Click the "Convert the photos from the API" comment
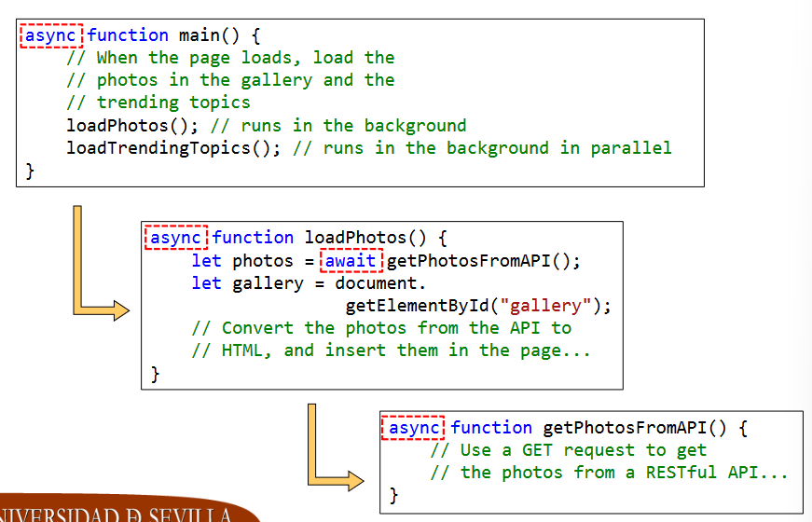 [381, 328]
